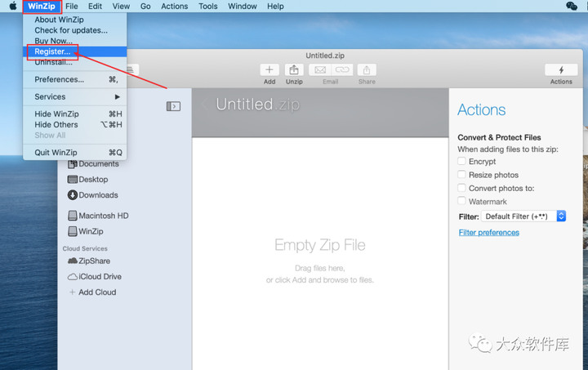The width and height of the screenshot is (588, 370).
Task: Choose Check for updates... menu item
Action: [x=74, y=30]
